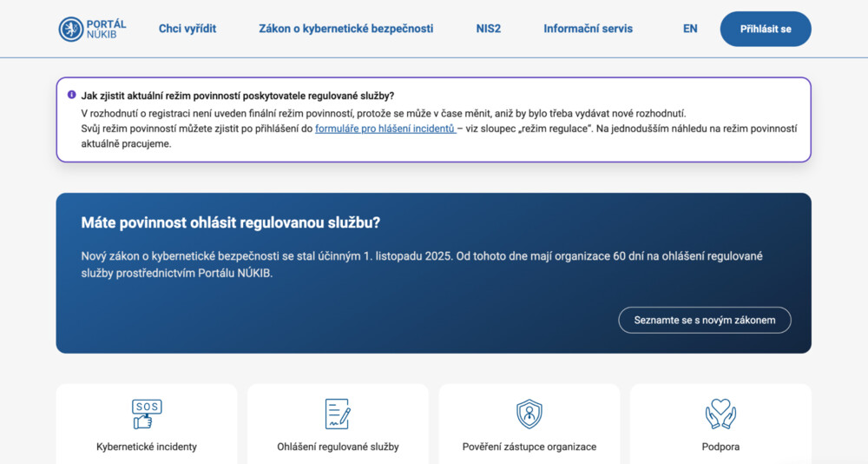Click the notice title Jak zjistit aktuální režim povinností
The width and height of the screenshot is (868, 464).
[238, 96]
